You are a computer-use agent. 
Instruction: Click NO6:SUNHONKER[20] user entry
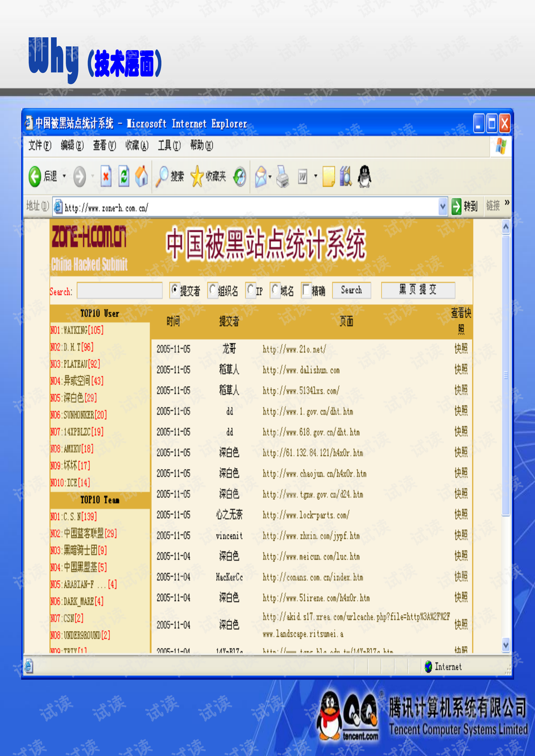pyautogui.click(x=79, y=414)
